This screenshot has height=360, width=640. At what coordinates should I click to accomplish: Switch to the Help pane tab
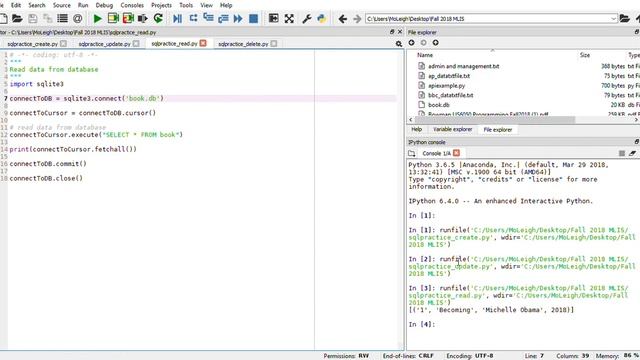pos(416,129)
